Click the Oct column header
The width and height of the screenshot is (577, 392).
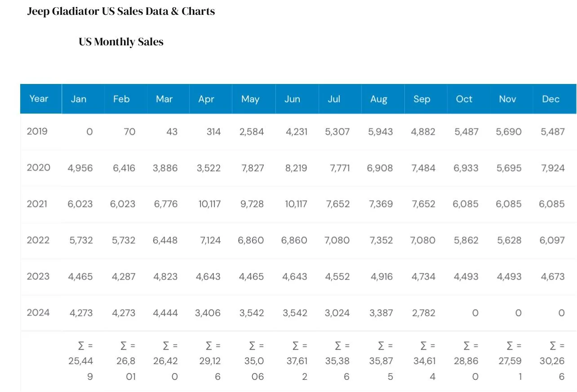pos(464,99)
